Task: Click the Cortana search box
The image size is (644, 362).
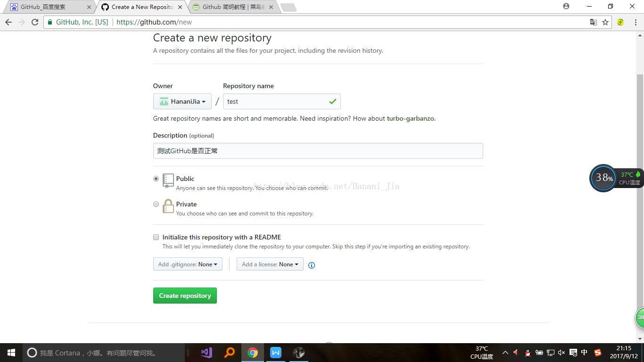Action: pyautogui.click(x=103, y=353)
